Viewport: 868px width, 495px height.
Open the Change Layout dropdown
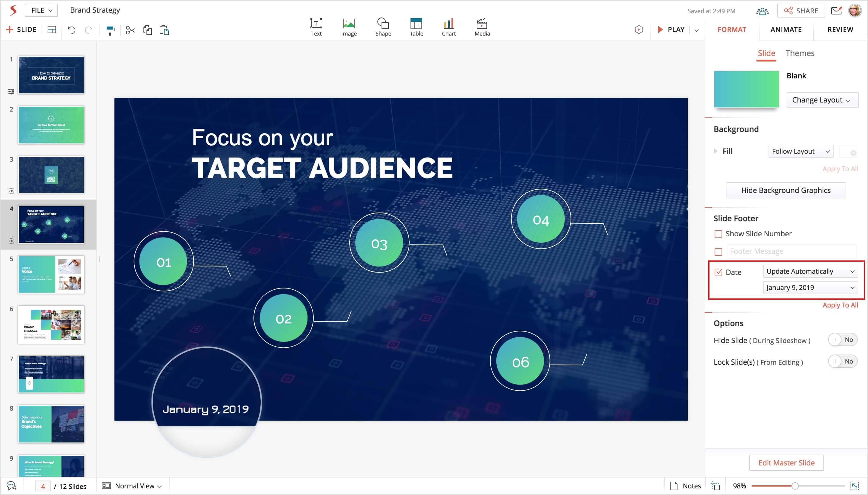click(x=822, y=100)
